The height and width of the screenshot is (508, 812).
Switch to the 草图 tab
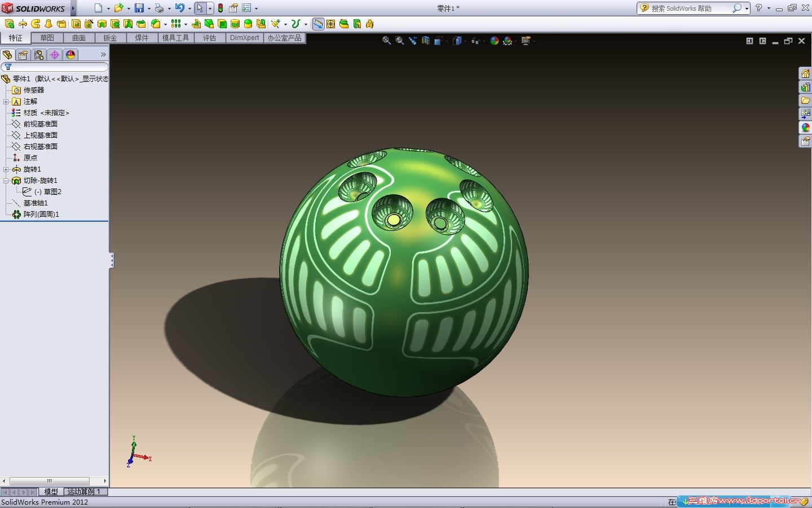[x=47, y=38]
